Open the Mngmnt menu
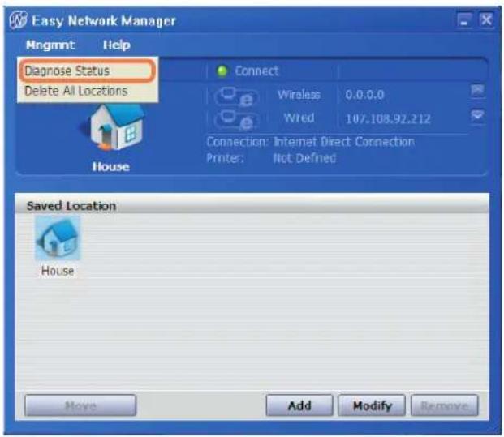This screenshot has height=437, width=504. pyautogui.click(x=50, y=45)
